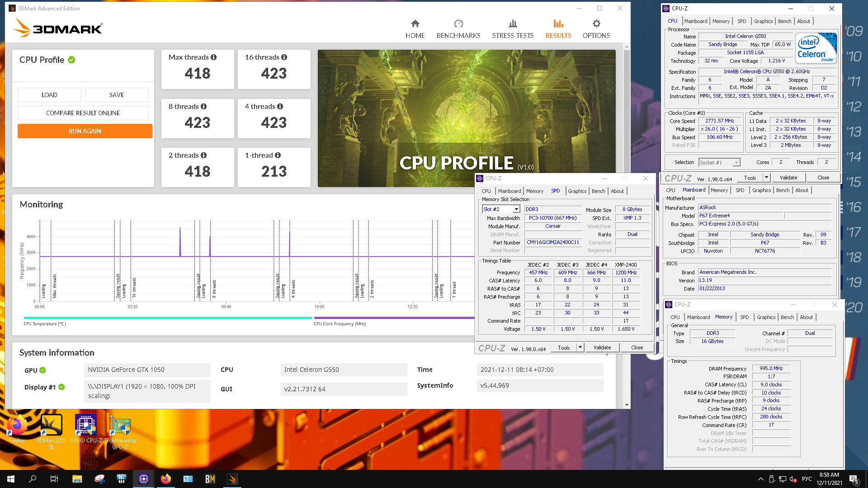Image resolution: width=868 pixels, height=488 pixels.
Task: Open the BENCHMARKS section in 3DMark
Action: coord(458,29)
